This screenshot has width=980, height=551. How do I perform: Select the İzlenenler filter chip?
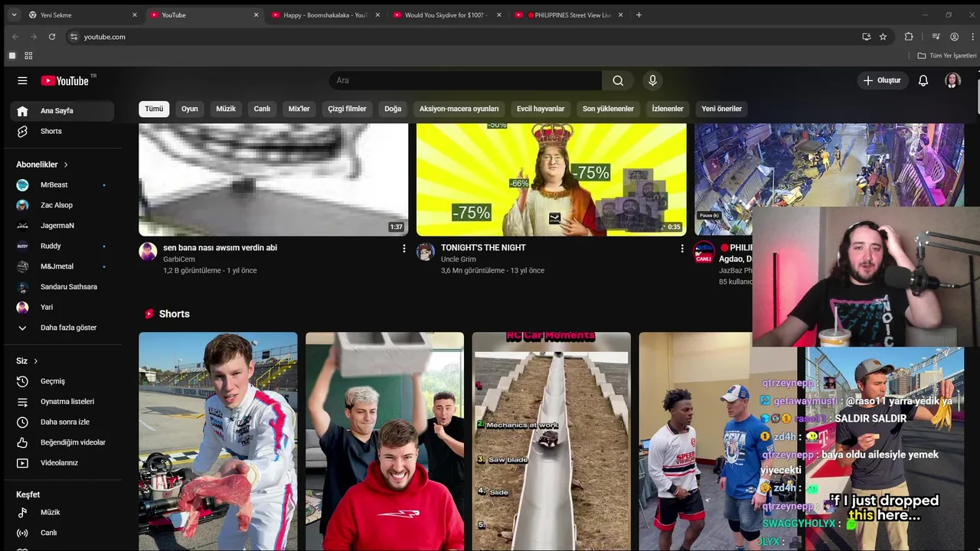tap(668, 109)
